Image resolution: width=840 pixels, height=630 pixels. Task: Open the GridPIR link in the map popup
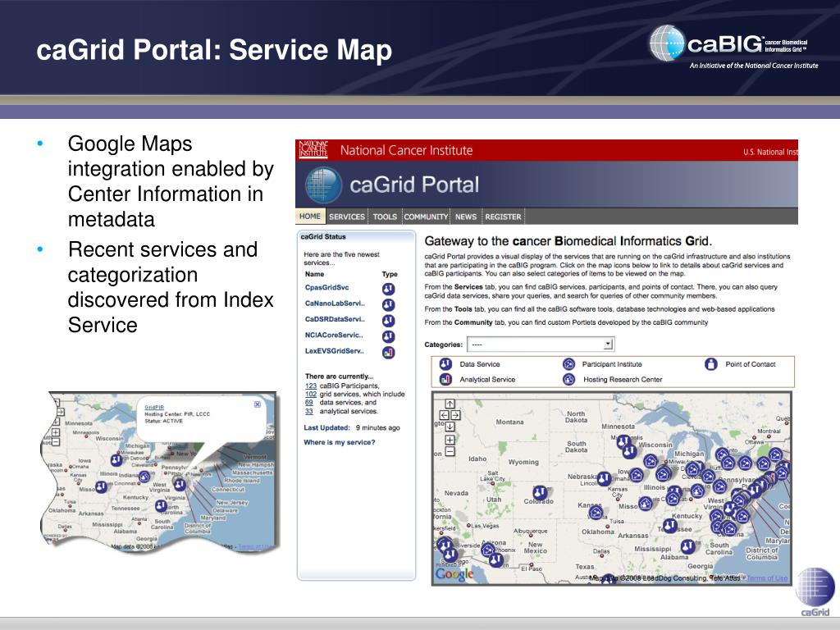(154, 408)
